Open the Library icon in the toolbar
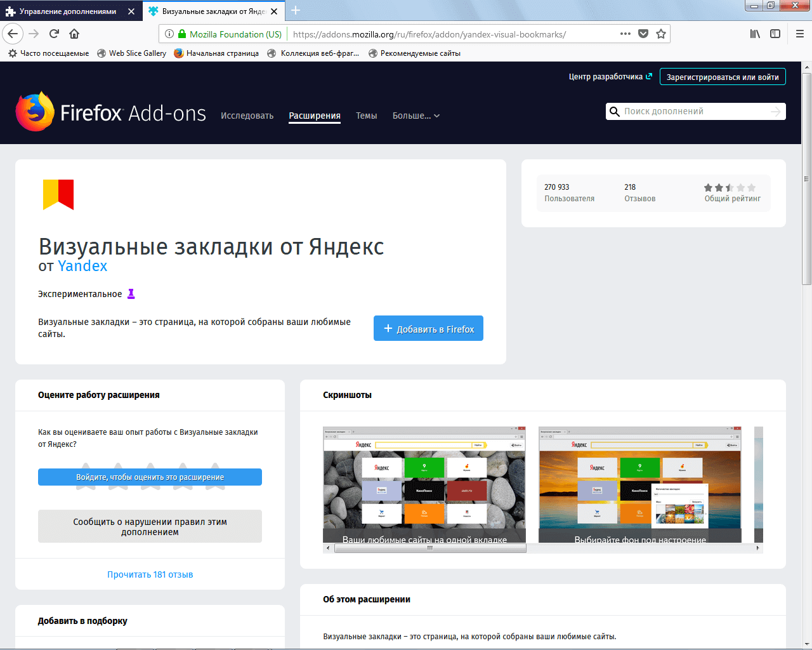This screenshot has width=812, height=650. pos(755,34)
